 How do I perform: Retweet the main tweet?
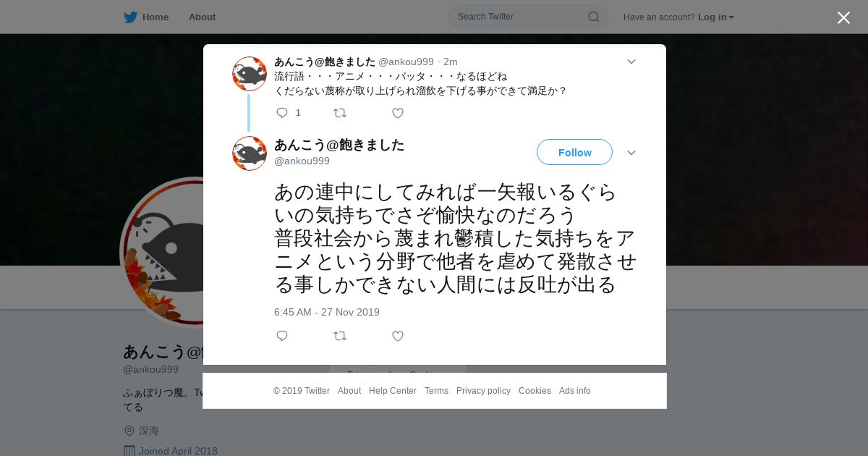pyautogui.click(x=340, y=336)
